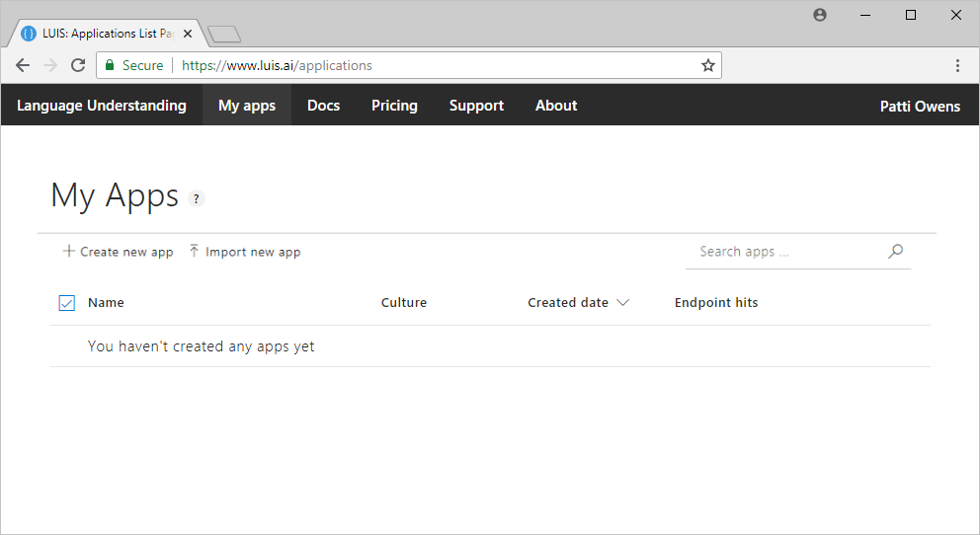Select the My apps navigation tab
The width and height of the screenshot is (980, 535).
point(247,106)
